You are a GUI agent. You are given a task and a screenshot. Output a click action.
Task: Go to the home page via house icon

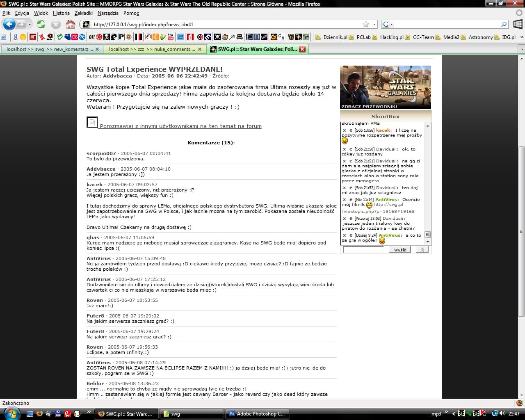71,25
